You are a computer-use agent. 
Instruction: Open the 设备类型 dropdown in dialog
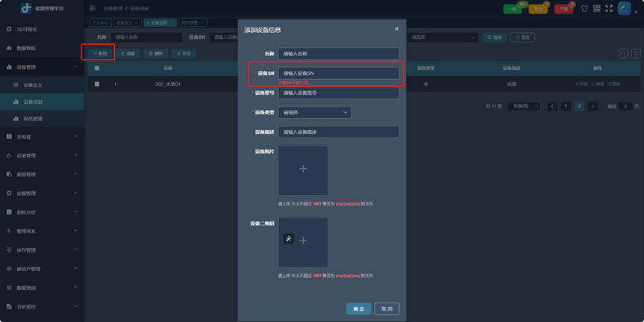(315, 112)
